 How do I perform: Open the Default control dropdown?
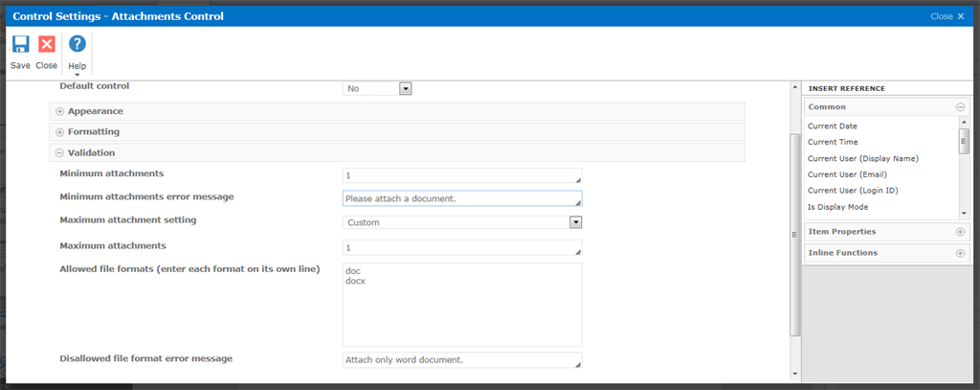(x=405, y=88)
